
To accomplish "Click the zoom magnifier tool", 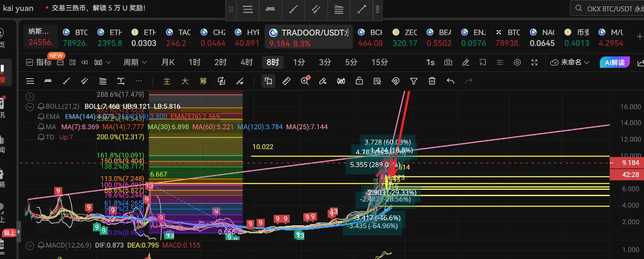I will point(305,81).
